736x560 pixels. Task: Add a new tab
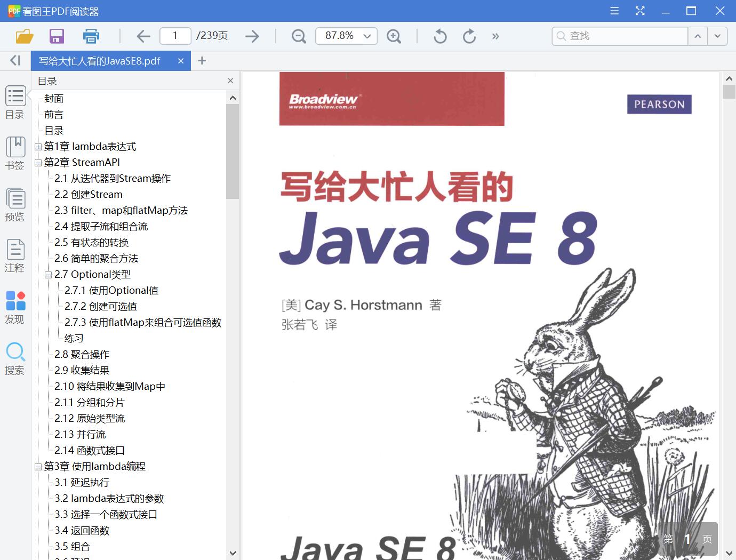[202, 61]
